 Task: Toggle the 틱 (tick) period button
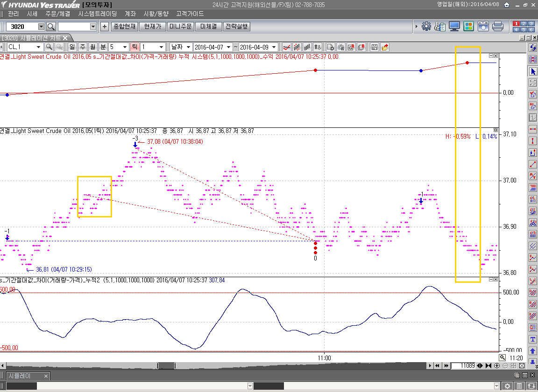pyautogui.click(x=134, y=47)
